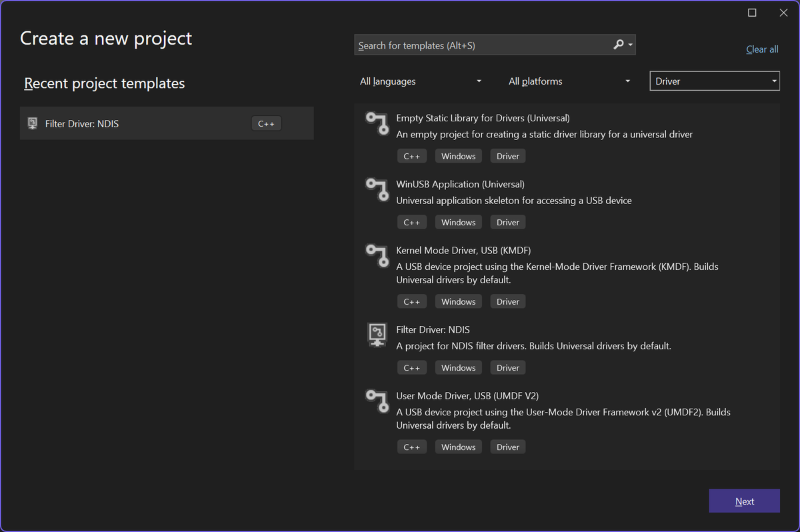Viewport: 800px width, 532px height.
Task: Maximize the Create a new project window
Action: 752,13
